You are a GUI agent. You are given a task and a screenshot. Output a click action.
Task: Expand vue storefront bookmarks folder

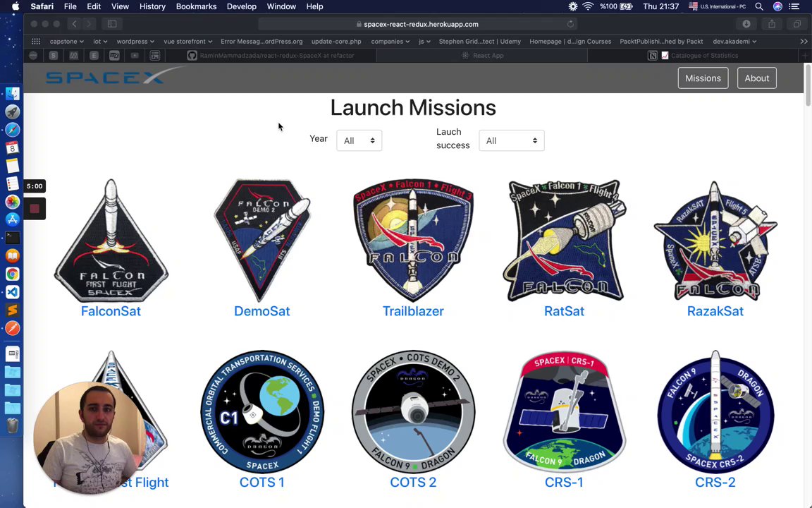coord(188,42)
